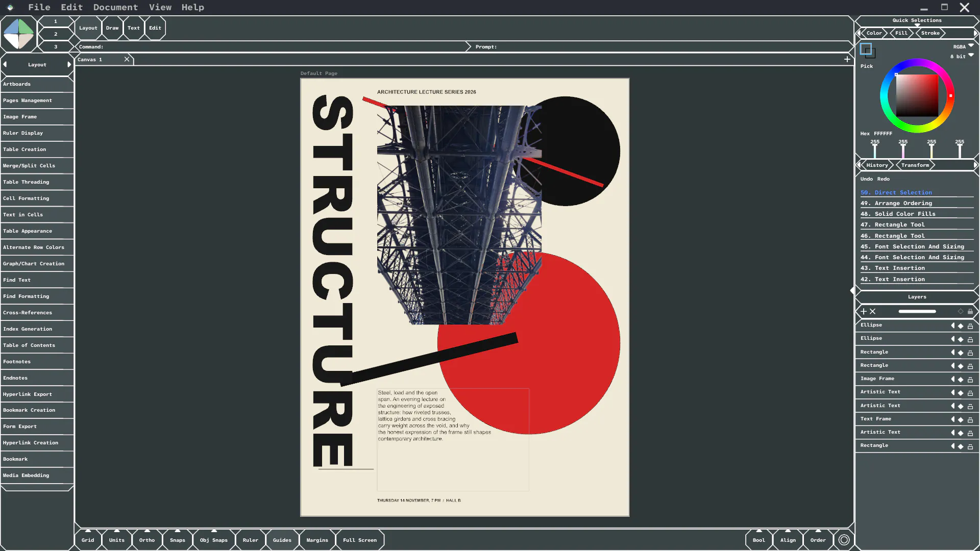Click the lock-all icon in the Layers header

(970, 311)
